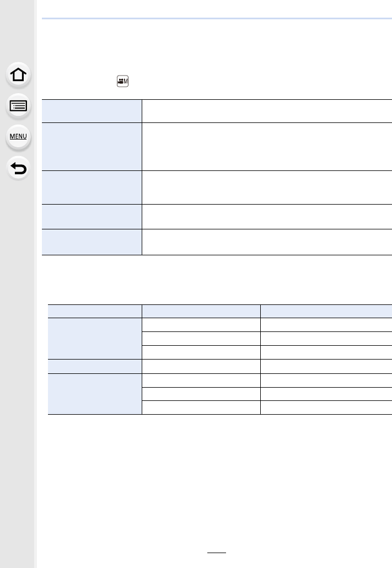Select the first shaded cell of upper table
The height and width of the screenshot is (568, 392).
point(92,111)
